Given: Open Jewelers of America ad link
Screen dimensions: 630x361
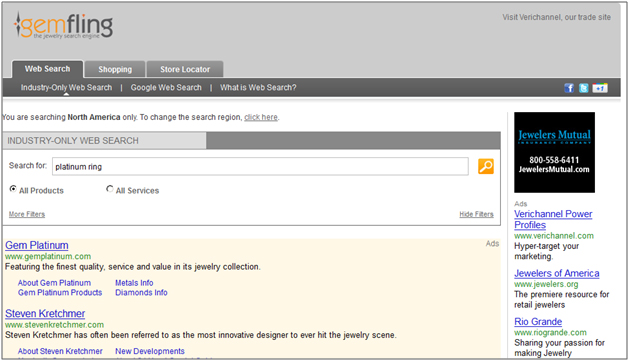Looking at the screenshot, I should tap(557, 273).
